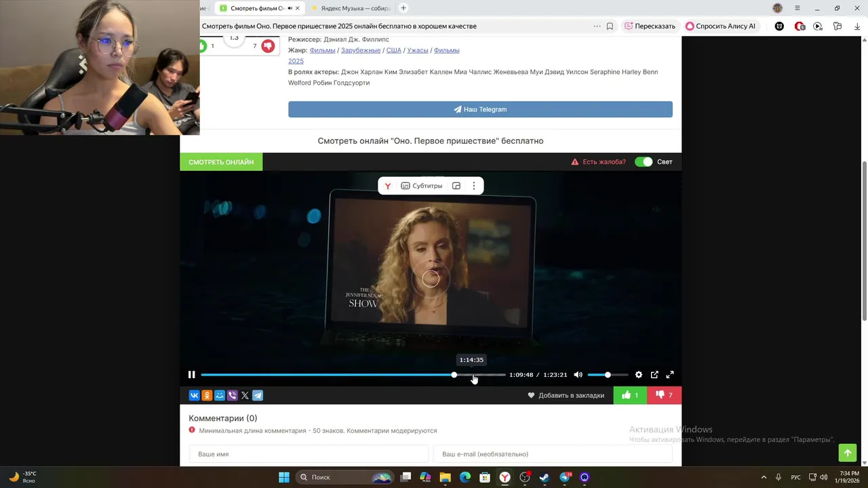Viewport: 868px width, 488px height.
Task: Pause the movie playback
Action: [192, 375]
